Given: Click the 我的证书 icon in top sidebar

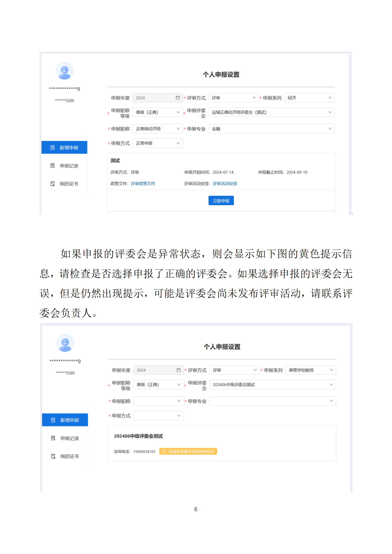Looking at the screenshot, I should tap(53, 184).
